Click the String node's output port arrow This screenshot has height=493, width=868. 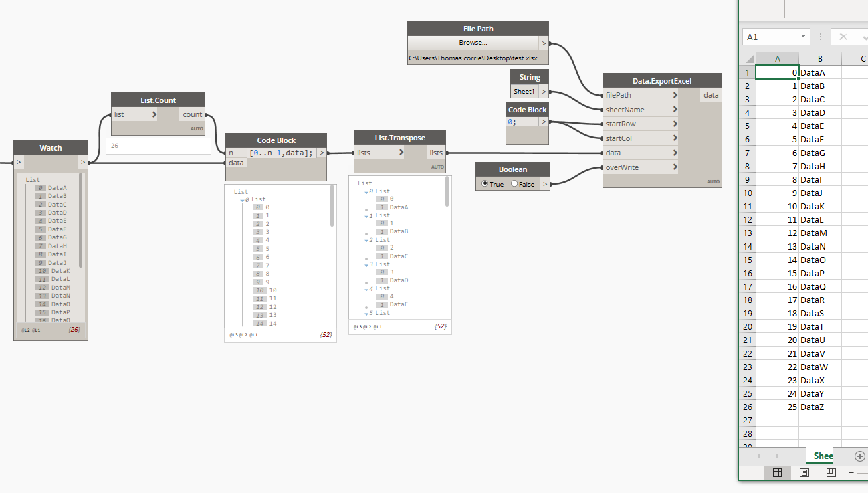click(544, 92)
